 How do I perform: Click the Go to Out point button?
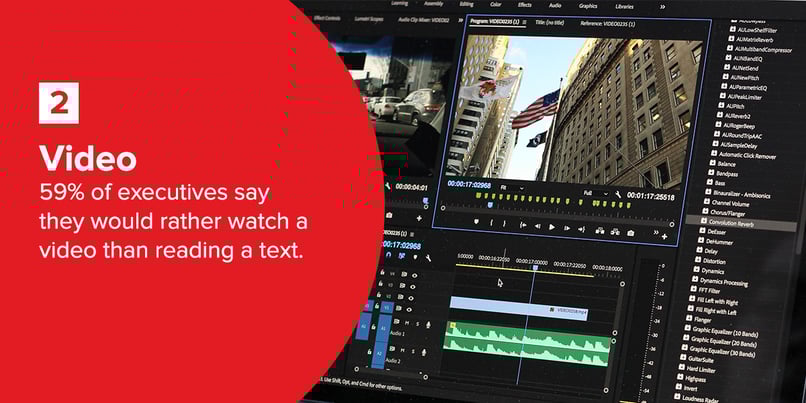pos(581,229)
